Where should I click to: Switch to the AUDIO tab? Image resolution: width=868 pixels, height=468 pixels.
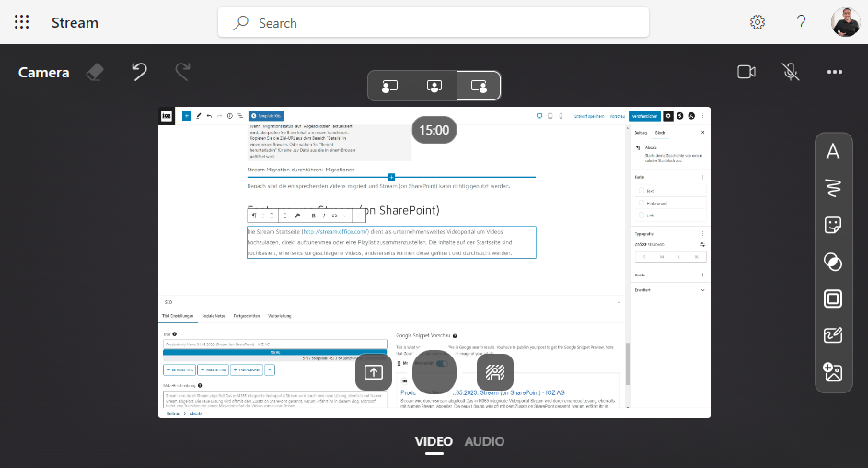pos(484,441)
